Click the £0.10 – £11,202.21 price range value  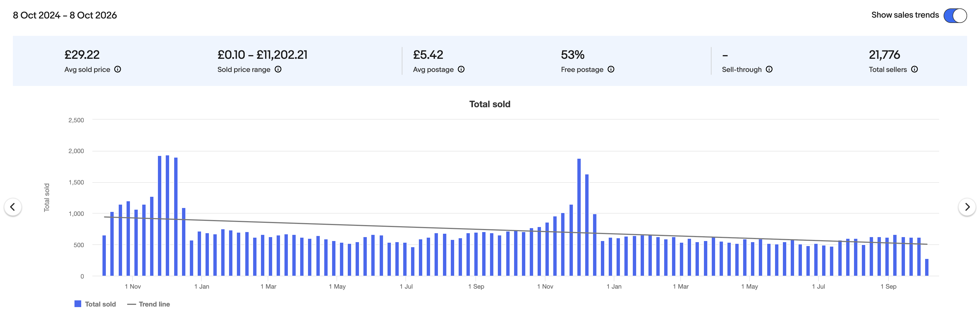(x=262, y=55)
